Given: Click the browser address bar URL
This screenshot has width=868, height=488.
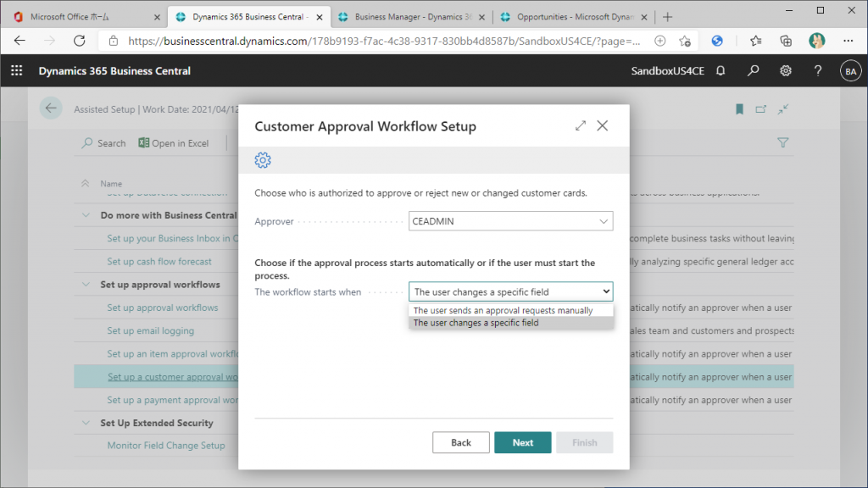Looking at the screenshot, I should [x=384, y=41].
